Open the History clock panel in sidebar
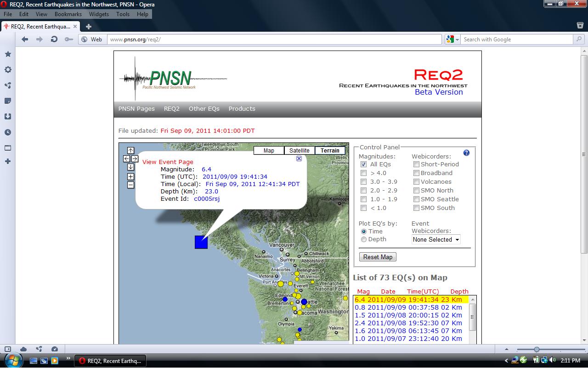The width and height of the screenshot is (588, 368). tap(8, 132)
